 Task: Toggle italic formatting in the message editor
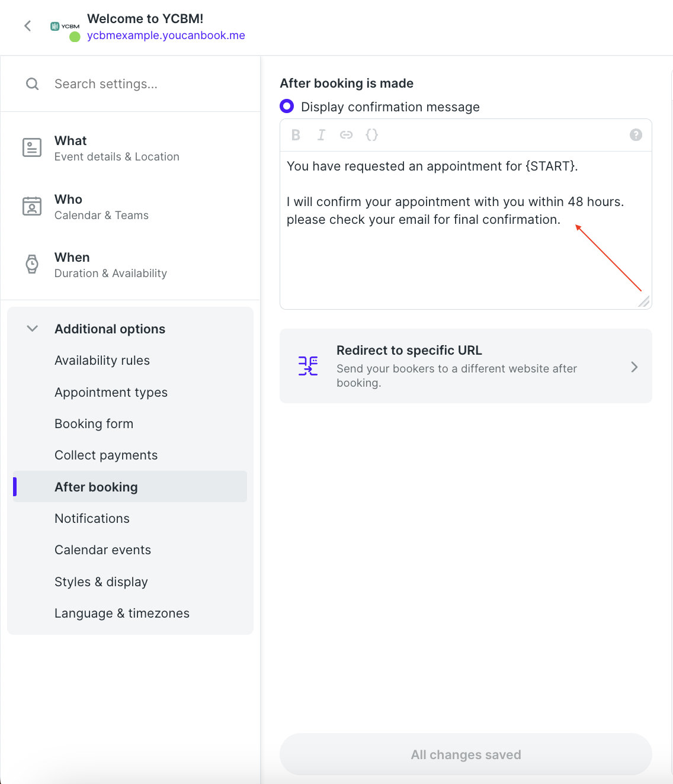pos(321,135)
